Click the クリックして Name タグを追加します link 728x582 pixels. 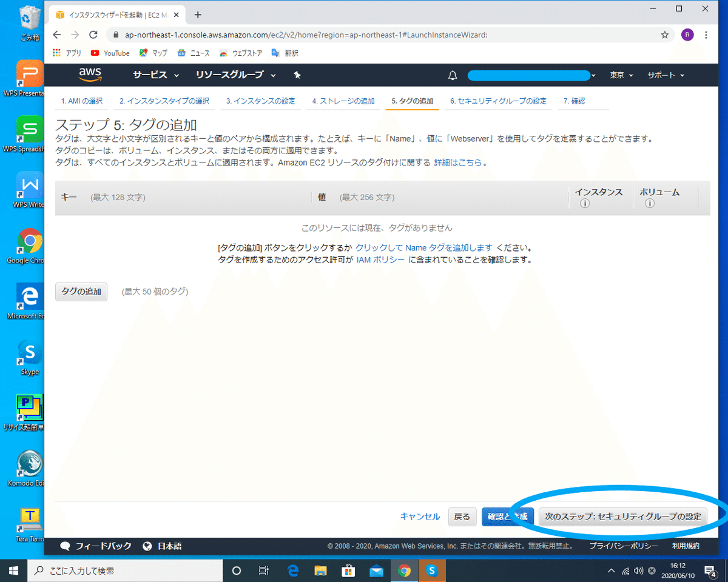pos(424,247)
